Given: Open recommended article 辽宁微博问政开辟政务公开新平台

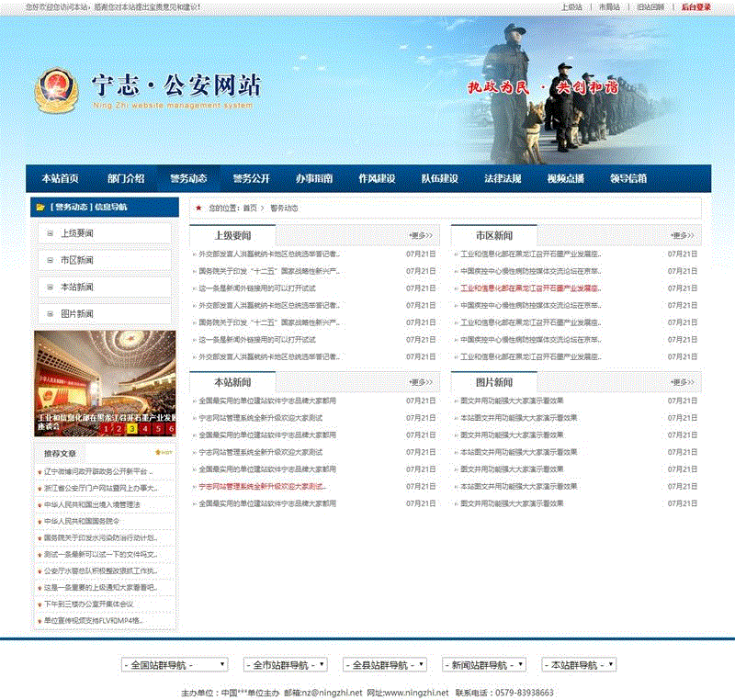Looking at the screenshot, I should [98, 472].
